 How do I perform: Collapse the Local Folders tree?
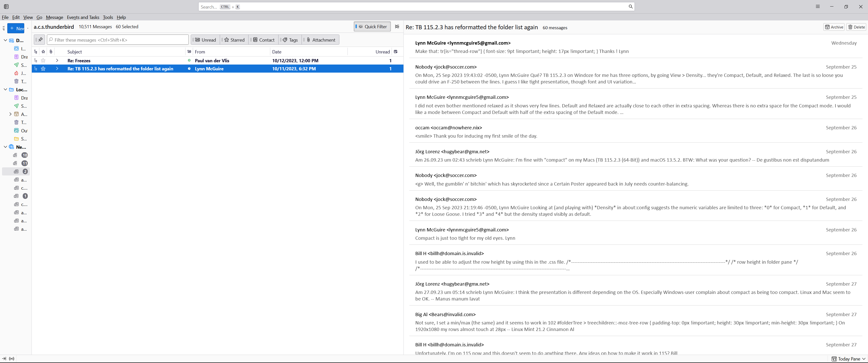point(5,89)
